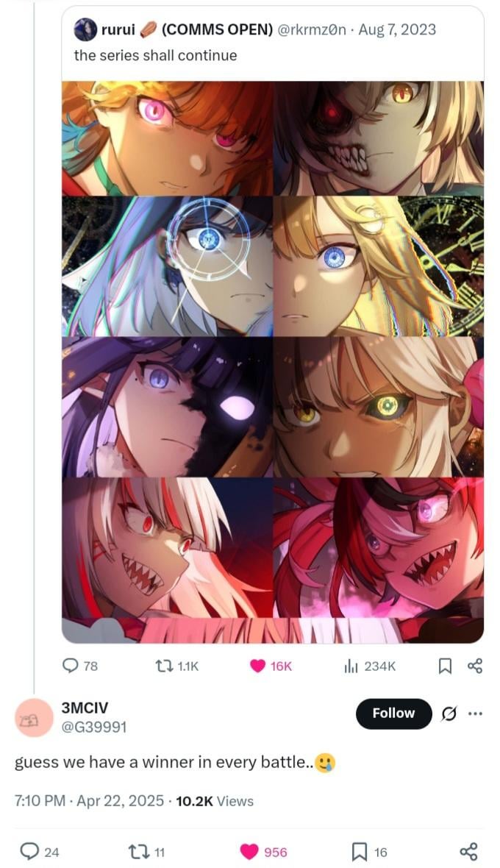Repost 3MCIV's post with 11 reposts

[x=146, y=851]
